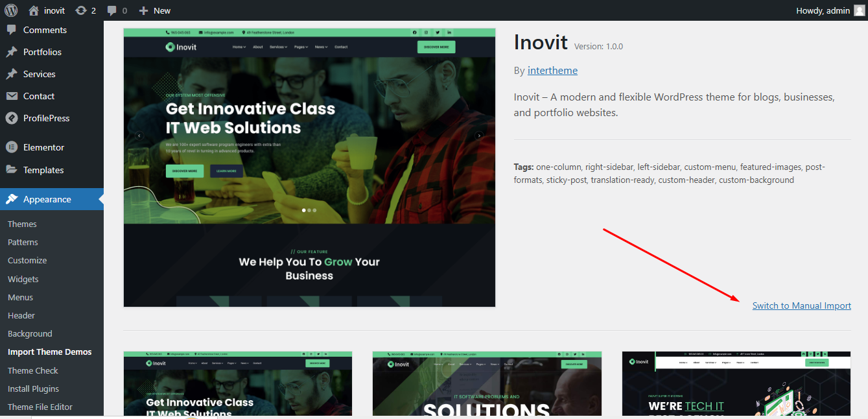868x419 pixels.
Task: Click the large Inovit theme screenshot
Action: click(x=309, y=167)
